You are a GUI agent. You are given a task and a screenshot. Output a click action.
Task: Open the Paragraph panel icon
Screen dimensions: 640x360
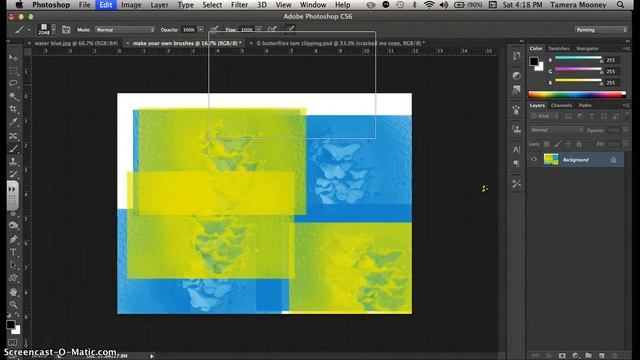[516, 163]
